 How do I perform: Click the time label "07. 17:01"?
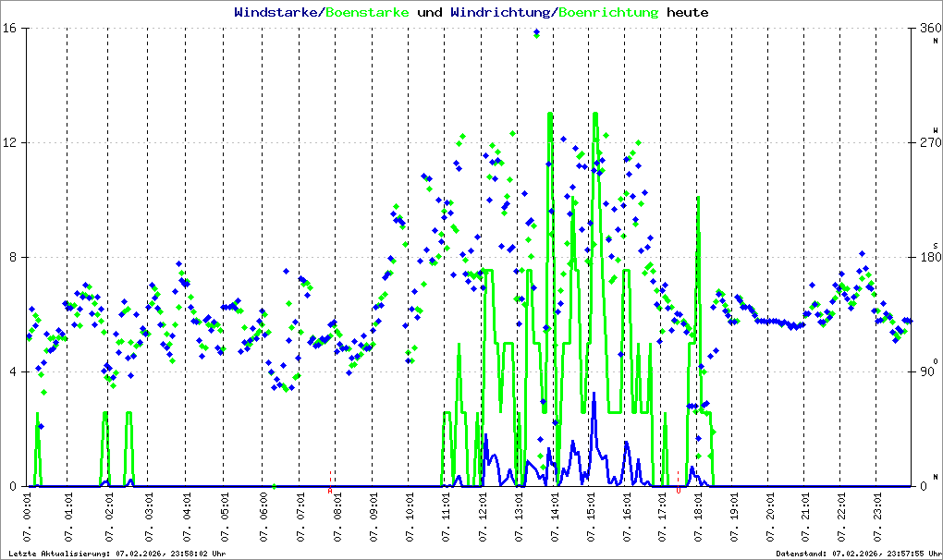pos(662,517)
